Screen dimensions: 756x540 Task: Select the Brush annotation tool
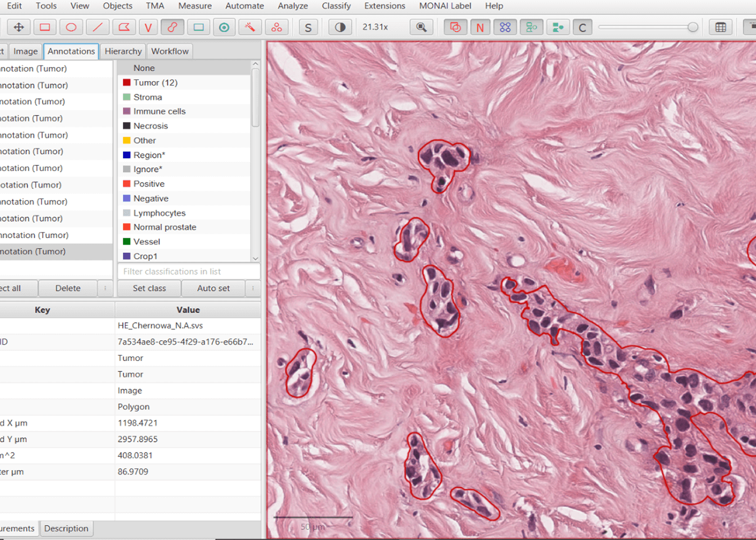172,26
